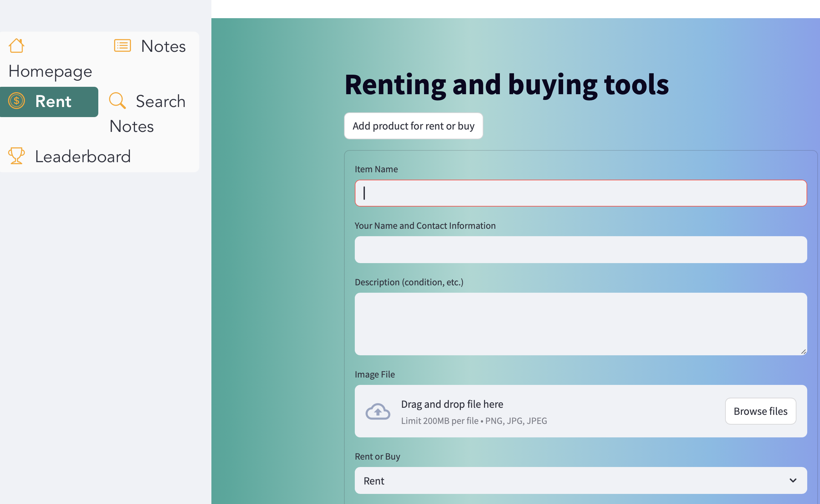Open the Rent or Buy select box

(572, 480)
